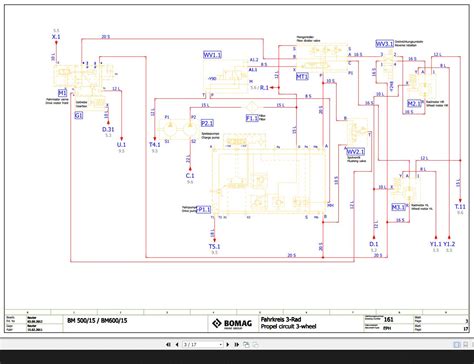This screenshot has width=474, height=364.
Task: Go to the previous page
Action: (x=177, y=344)
